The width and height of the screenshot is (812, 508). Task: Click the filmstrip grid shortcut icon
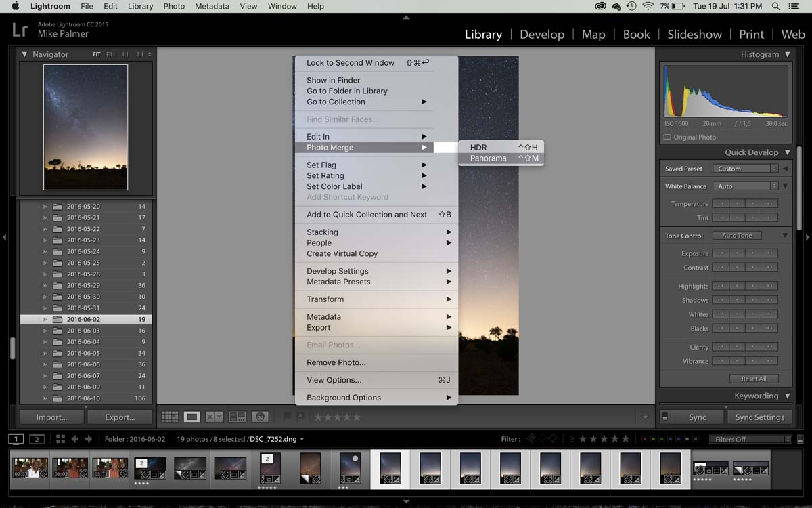click(x=61, y=439)
